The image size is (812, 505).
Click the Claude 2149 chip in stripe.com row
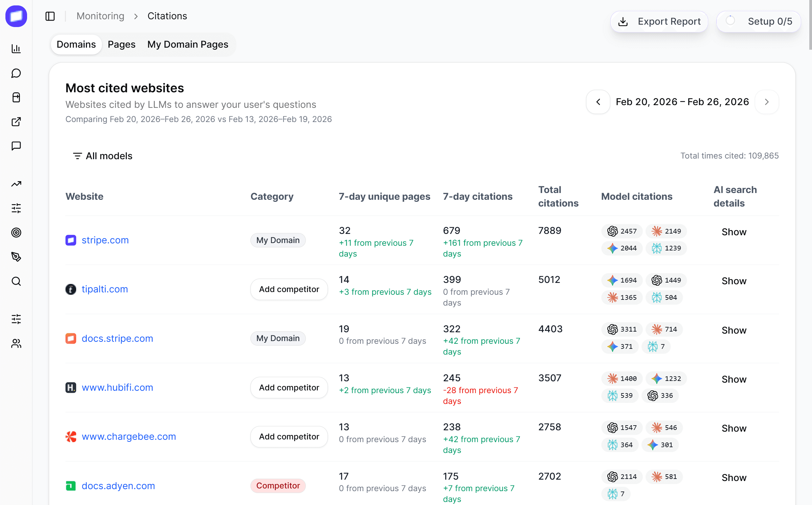[666, 231]
